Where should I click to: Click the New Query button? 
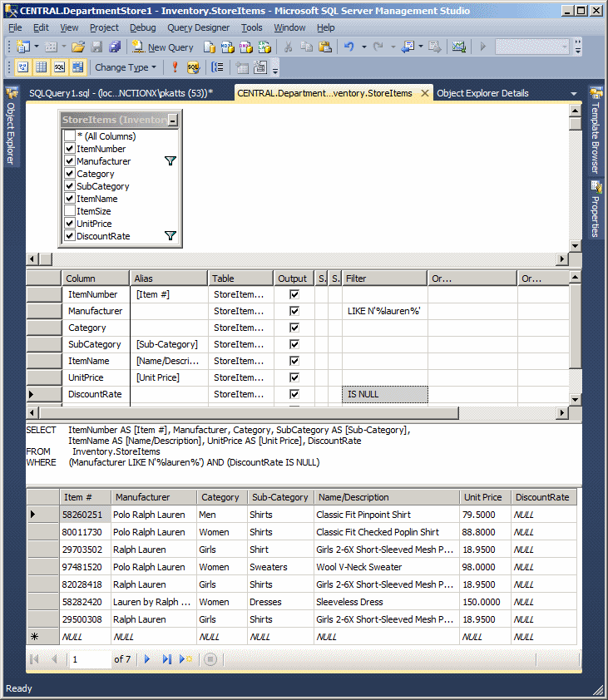[163, 47]
